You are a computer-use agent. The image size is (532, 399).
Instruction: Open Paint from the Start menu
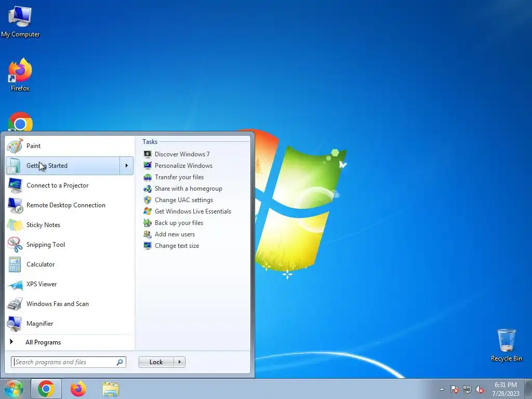70,146
